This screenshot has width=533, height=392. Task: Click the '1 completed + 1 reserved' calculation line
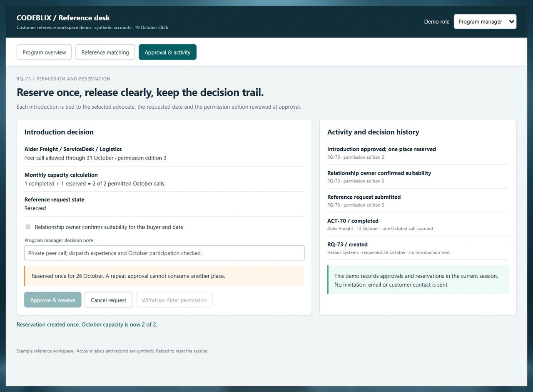coord(95,184)
